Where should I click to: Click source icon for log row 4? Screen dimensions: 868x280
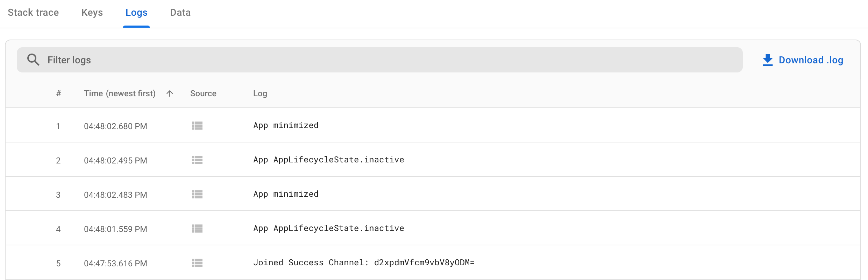(x=197, y=229)
